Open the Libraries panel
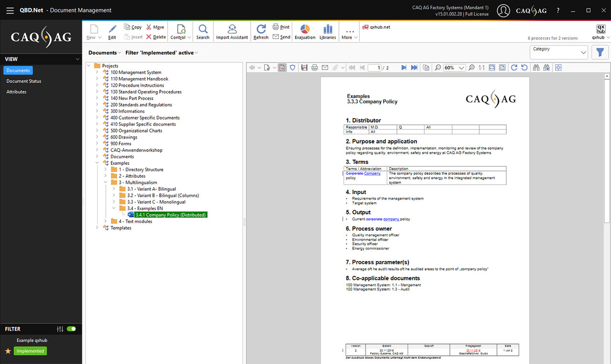Image resolution: width=611 pixels, height=364 pixels. point(327,31)
